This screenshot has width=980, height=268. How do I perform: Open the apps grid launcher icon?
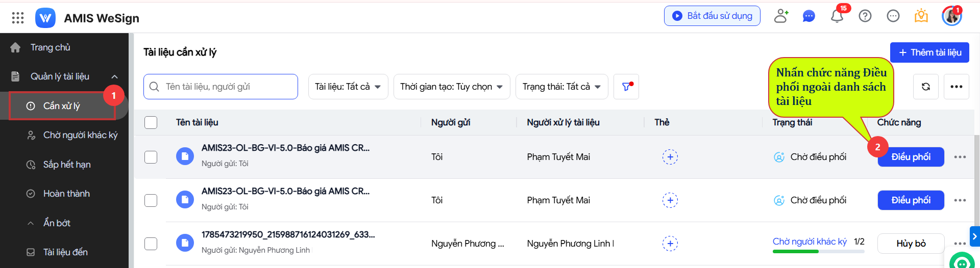point(18,18)
